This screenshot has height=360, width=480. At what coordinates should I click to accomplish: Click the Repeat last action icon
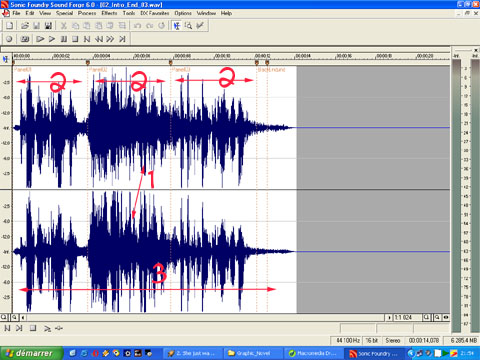(162, 26)
